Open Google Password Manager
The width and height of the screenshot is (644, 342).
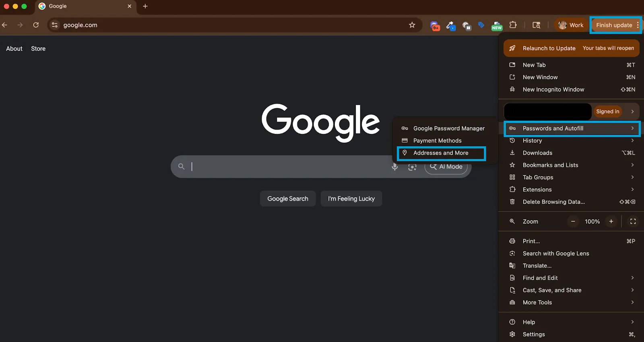point(445,128)
